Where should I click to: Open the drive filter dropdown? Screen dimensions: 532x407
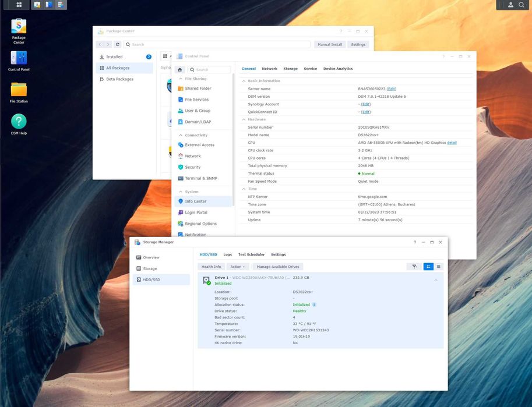point(414,267)
